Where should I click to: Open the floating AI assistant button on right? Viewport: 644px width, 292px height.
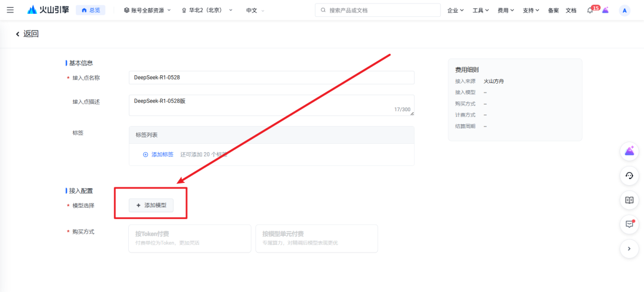point(629,151)
